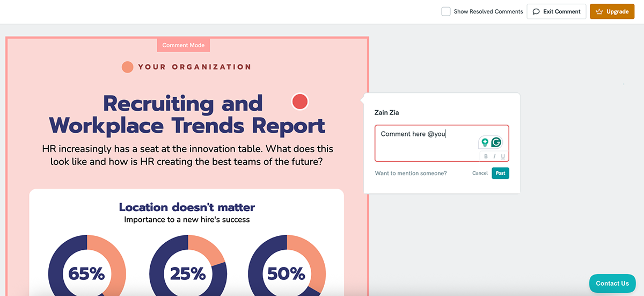Image resolution: width=644 pixels, height=296 pixels.
Task: Click the Exit Comment button
Action: (556, 11)
